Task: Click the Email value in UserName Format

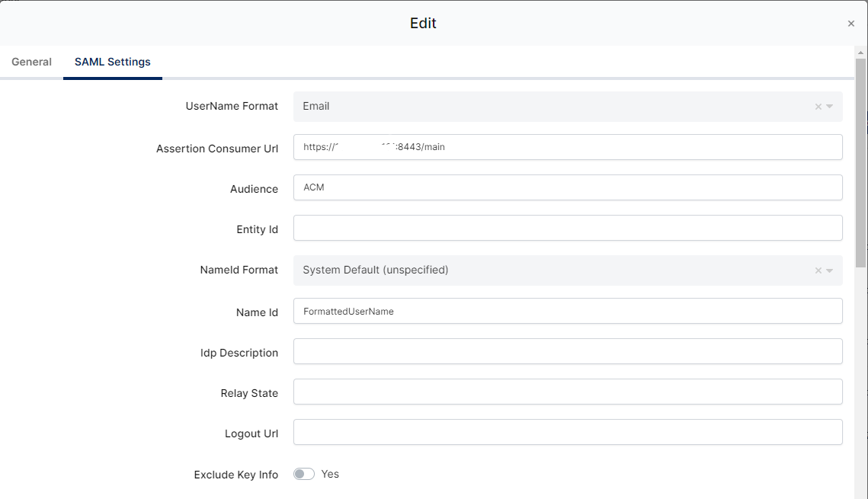Action: pyautogui.click(x=316, y=107)
